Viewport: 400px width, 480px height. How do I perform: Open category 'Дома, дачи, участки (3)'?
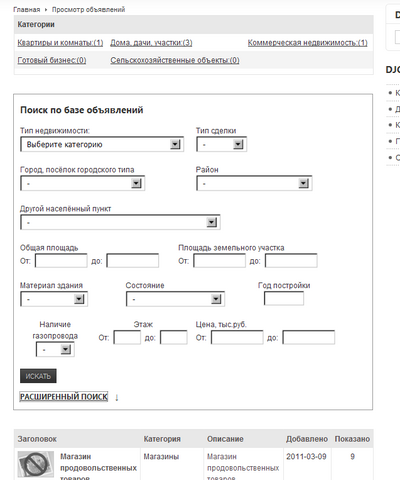coord(151,43)
